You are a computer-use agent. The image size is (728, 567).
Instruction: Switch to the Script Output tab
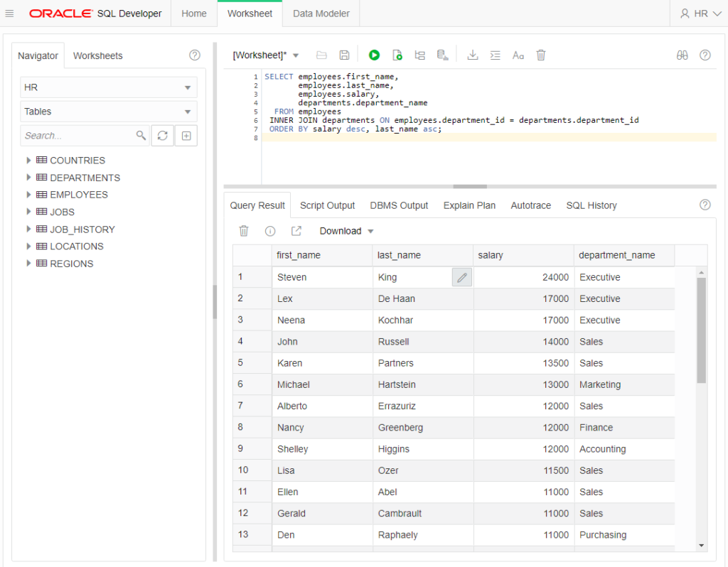click(327, 205)
